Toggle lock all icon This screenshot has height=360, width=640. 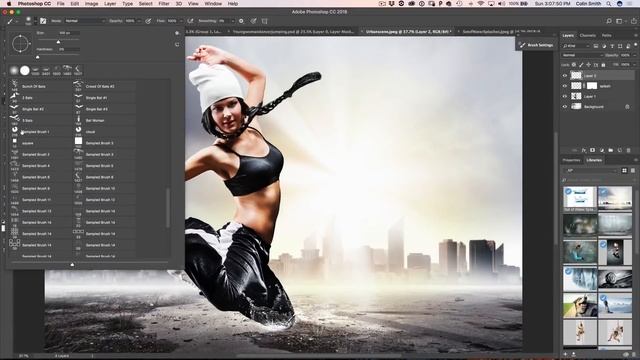click(603, 65)
